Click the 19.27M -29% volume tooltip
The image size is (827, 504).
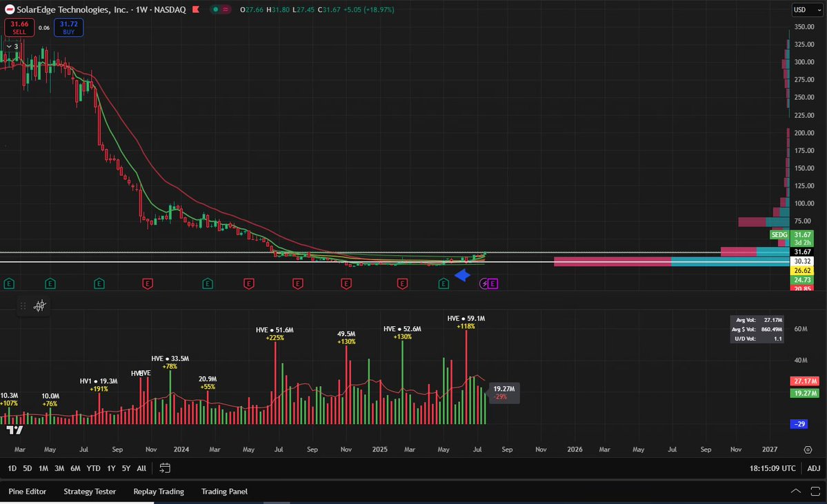click(x=504, y=393)
